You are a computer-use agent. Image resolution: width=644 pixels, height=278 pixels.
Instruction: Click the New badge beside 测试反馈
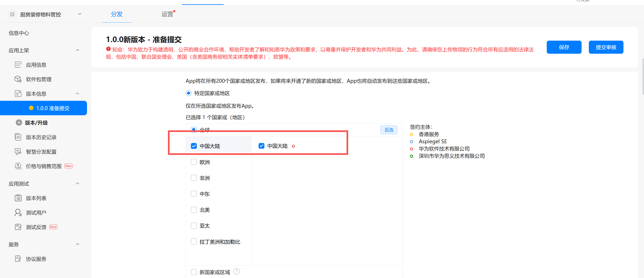point(53,227)
